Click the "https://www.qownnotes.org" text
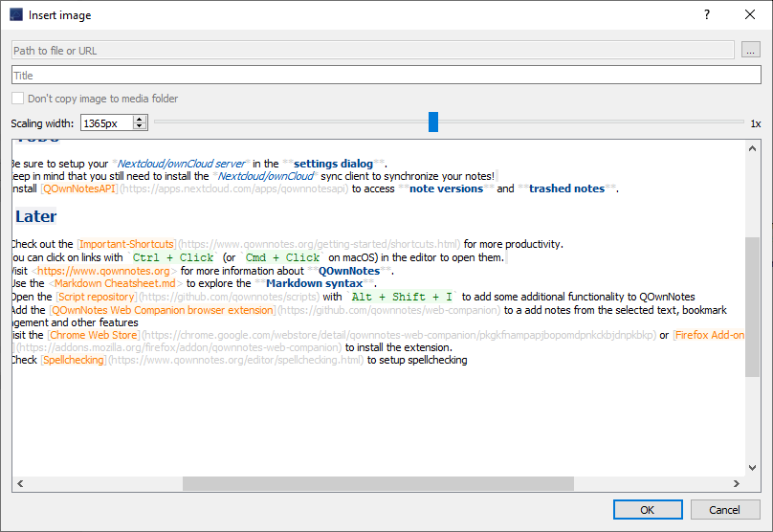The width and height of the screenshot is (773, 532). (x=103, y=271)
